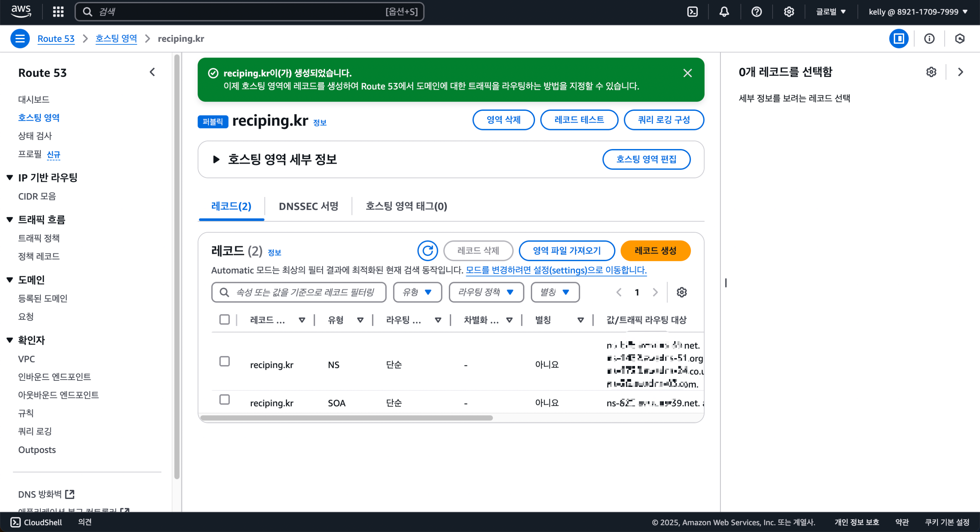Open the side navigation hamburger menu
This screenshot has height=532, width=980.
tap(20, 39)
